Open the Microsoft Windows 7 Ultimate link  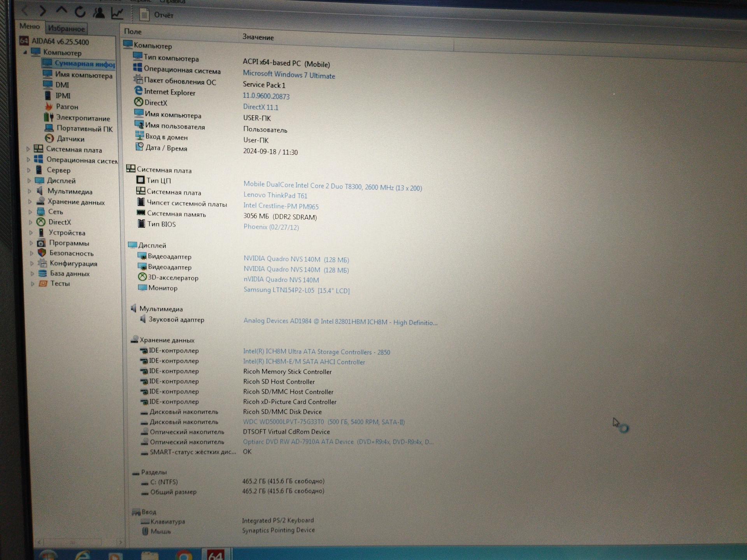pos(289,74)
